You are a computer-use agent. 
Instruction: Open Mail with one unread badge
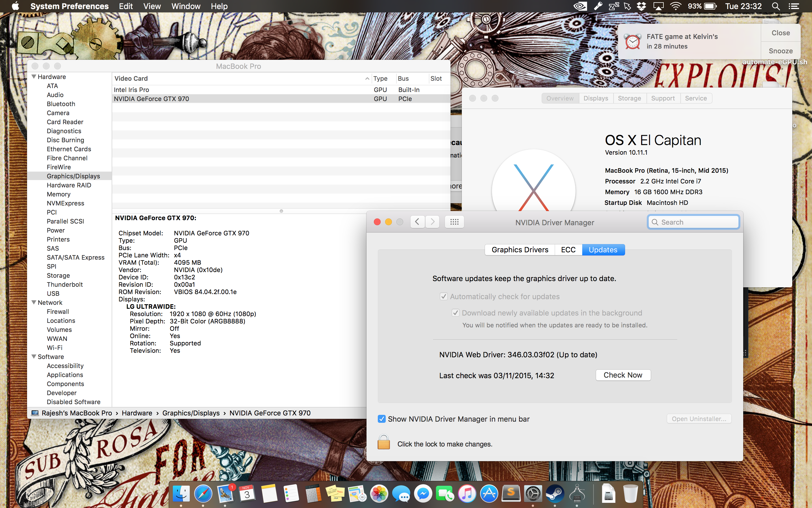(225, 494)
